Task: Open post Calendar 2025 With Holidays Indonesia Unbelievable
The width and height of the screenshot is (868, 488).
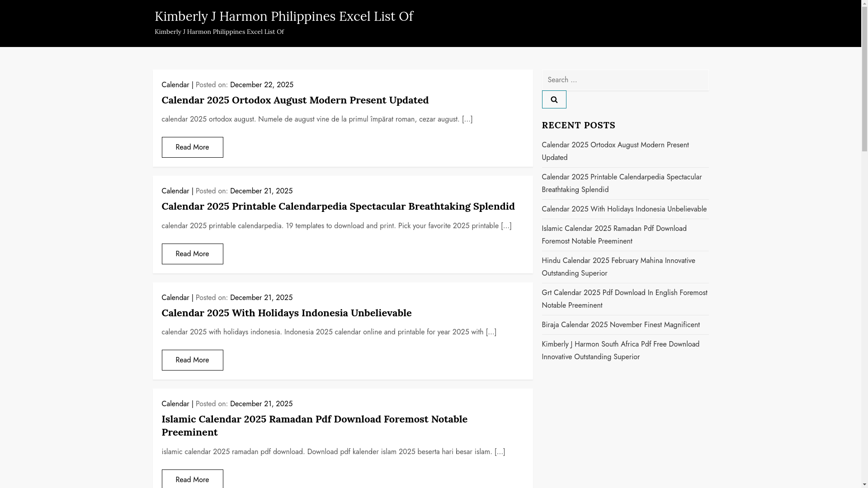Action: [x=287, y=313]
